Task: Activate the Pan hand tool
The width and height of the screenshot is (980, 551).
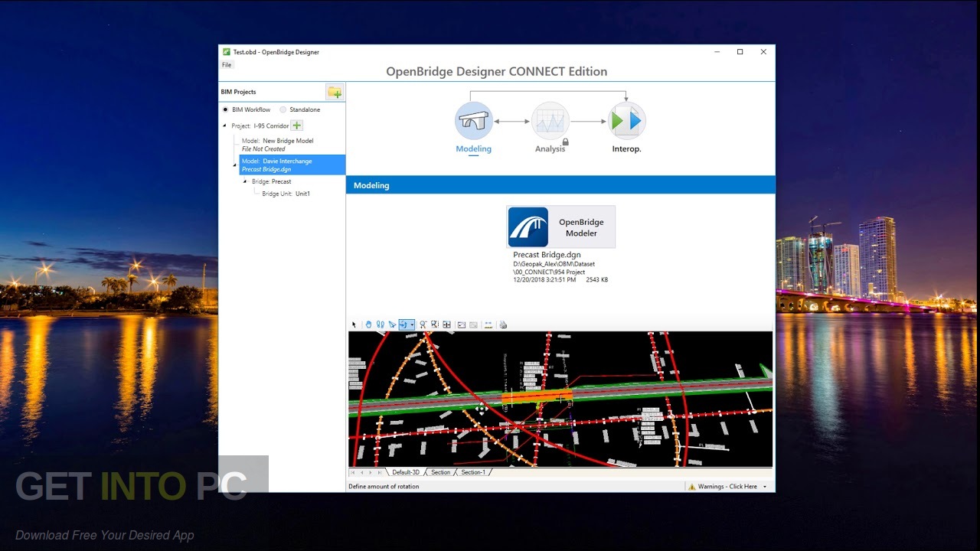Action: click(x=368, y=324)
